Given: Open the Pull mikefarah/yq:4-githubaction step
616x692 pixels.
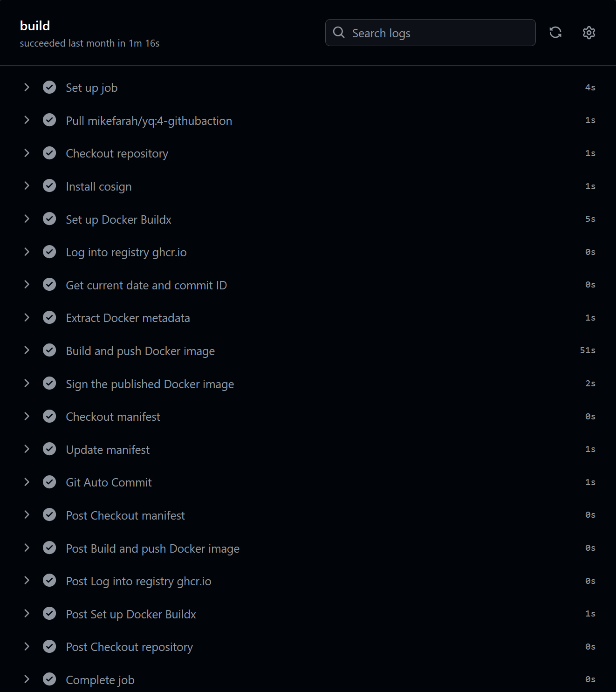Looking at the screenshot, I should (x=149, y=121).
